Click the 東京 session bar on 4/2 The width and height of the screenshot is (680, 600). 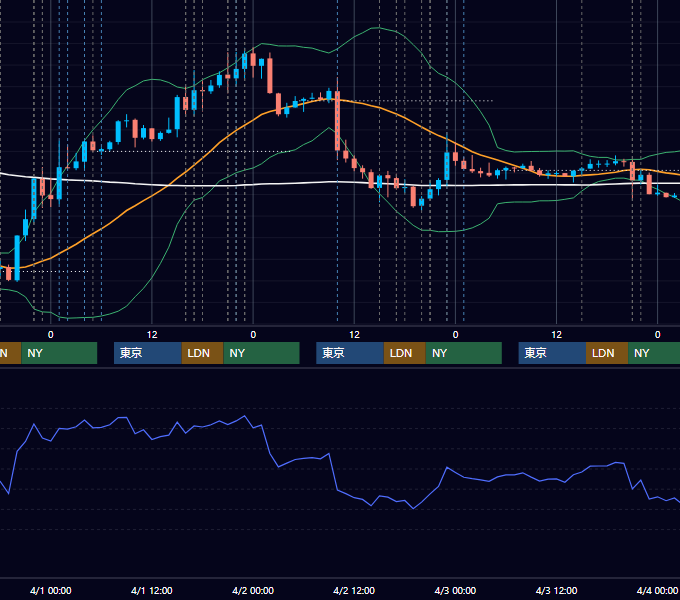point(350,353)
